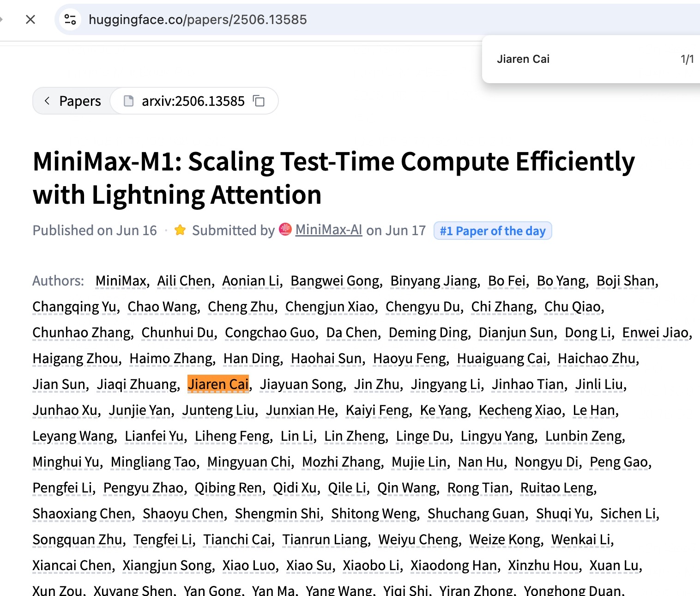Open author Minghui Yu
The height and width of the screenshot is (596, 700).
(x=66, y=462)
